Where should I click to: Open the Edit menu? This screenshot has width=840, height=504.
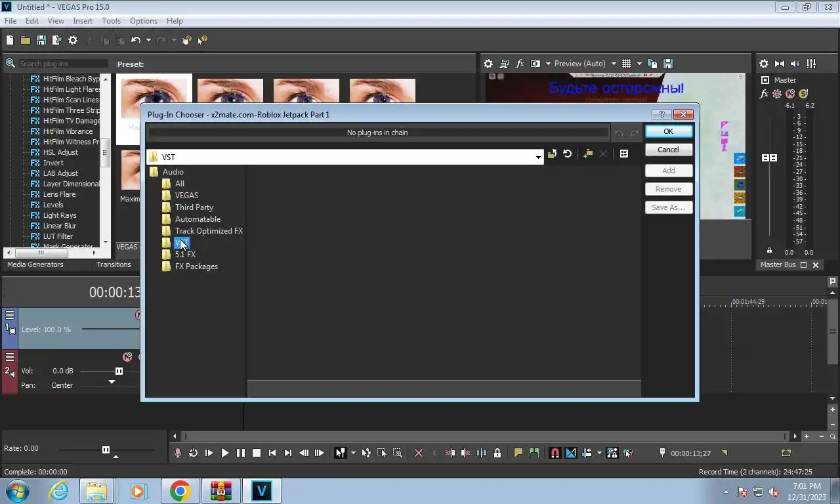pyautogui.click(x=32, y=21)
